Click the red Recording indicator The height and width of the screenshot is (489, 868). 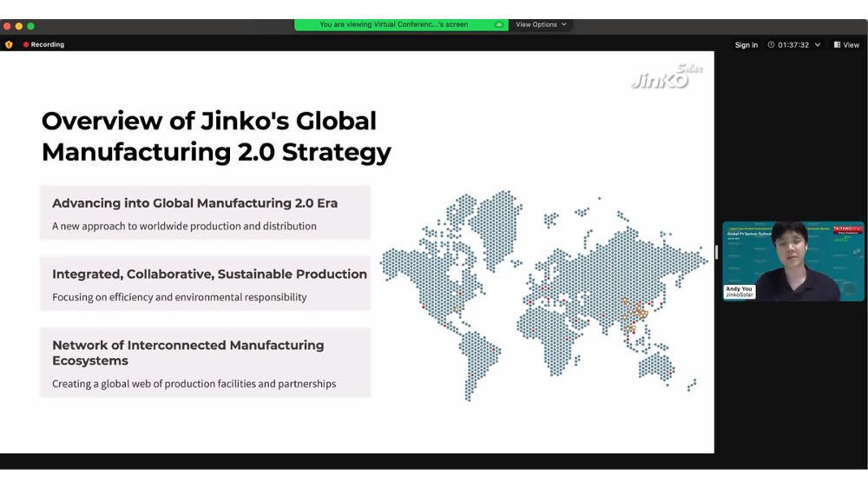pos(43,45)
